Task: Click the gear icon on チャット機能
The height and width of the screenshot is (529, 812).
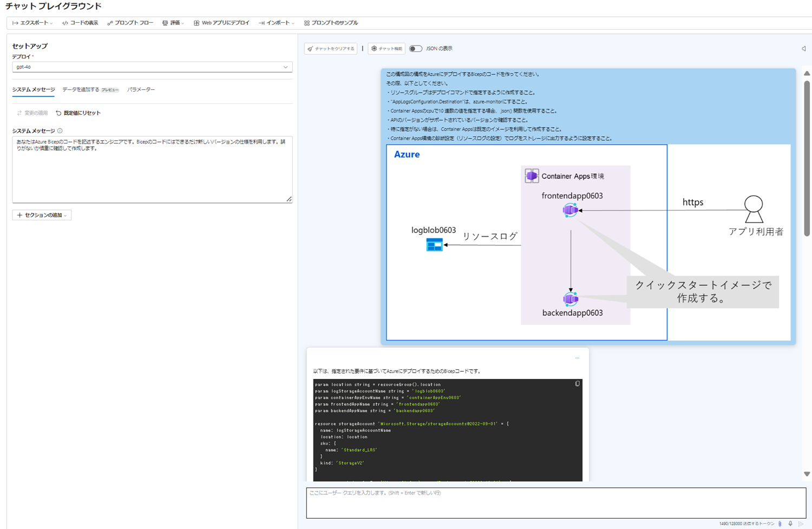Action: coord(374,49)
